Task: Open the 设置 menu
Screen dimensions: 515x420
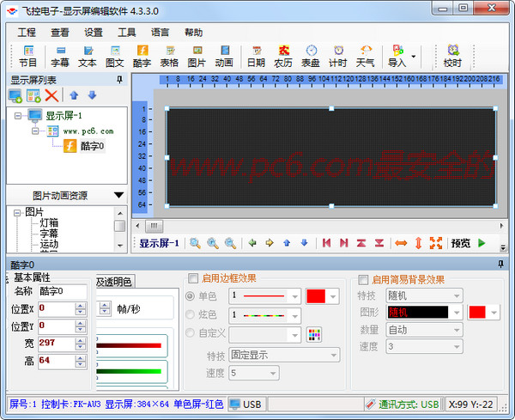Action: (94, 33)
